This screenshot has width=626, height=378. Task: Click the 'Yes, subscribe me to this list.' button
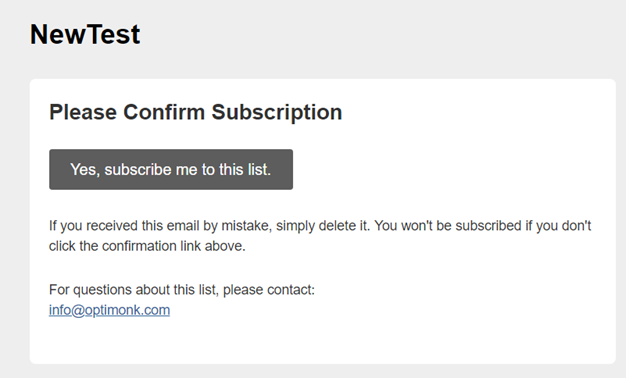(x=171, y=170)
